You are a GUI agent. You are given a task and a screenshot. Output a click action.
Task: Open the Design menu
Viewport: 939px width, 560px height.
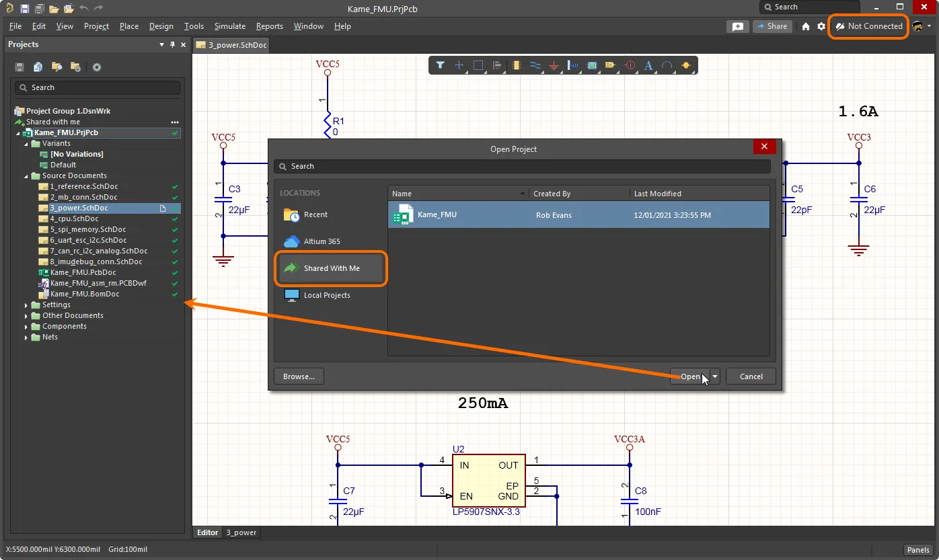point(161,26)
